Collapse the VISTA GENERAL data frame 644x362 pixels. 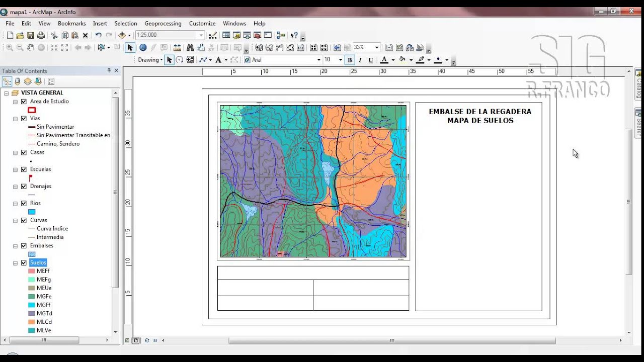click(x=7, y=93)
